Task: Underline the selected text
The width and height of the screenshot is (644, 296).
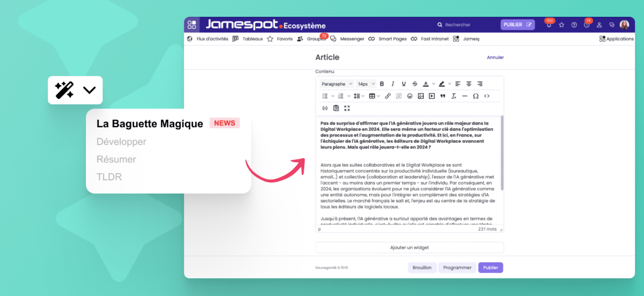Action: (x=404, y=84)
